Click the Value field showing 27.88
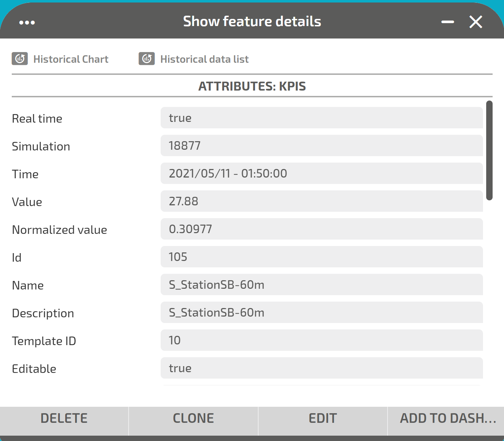This screenshot has height=441, width=504. click(322, 201)
